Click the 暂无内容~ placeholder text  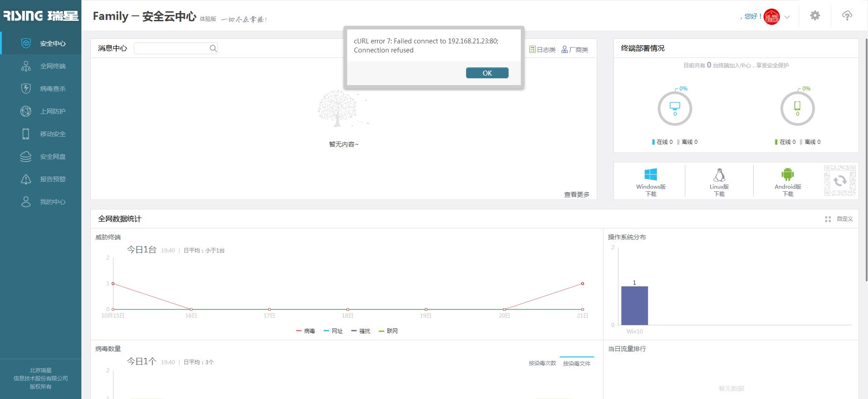pyautogui.click(x=344, y=144)
